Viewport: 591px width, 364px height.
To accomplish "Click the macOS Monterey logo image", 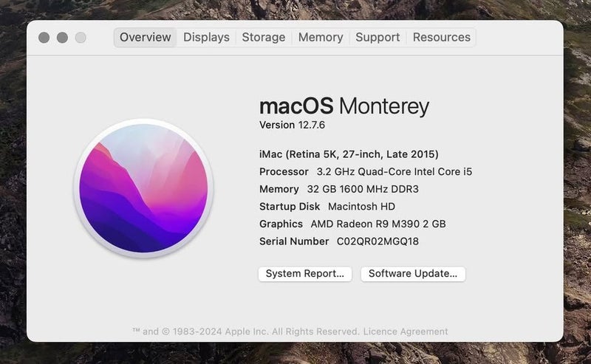I will click(x=144, y=188).
